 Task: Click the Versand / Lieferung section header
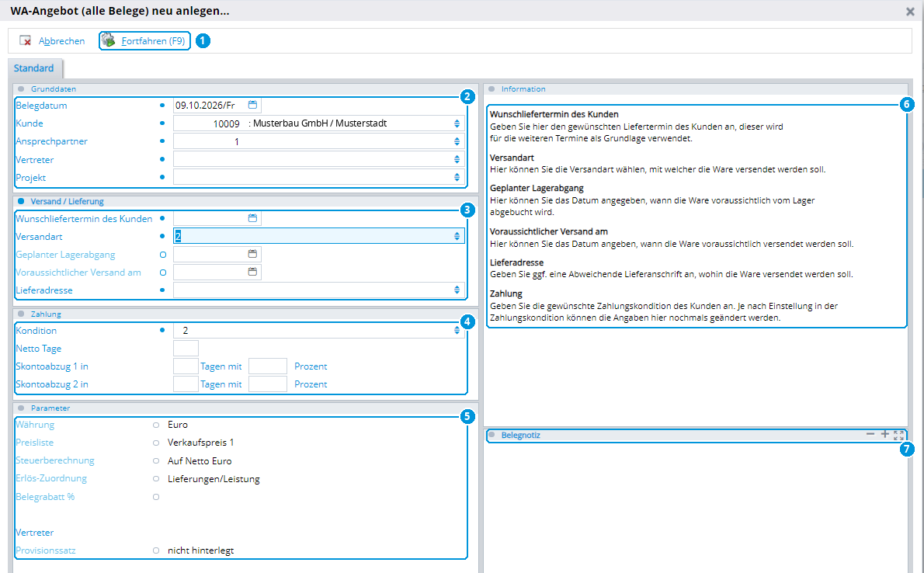(x=245, y=201)
